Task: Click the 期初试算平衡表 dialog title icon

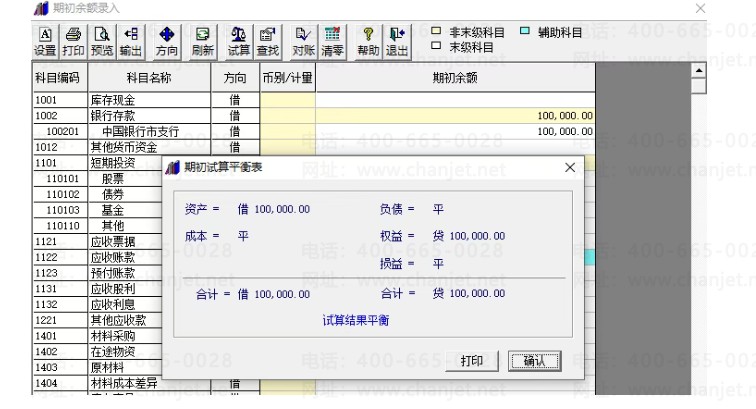Action: point(173,167)
